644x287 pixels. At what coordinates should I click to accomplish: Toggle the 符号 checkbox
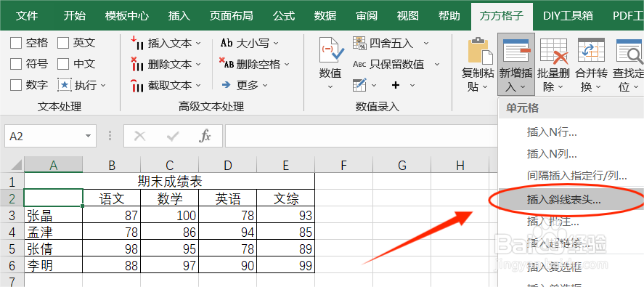click(16, 64)
